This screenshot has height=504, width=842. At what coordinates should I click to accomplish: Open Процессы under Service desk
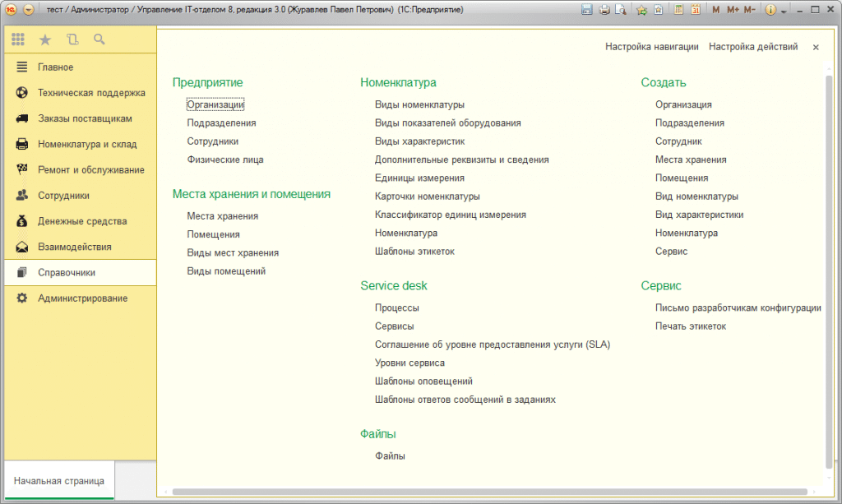pyautogui.click(x=397, y=307)
